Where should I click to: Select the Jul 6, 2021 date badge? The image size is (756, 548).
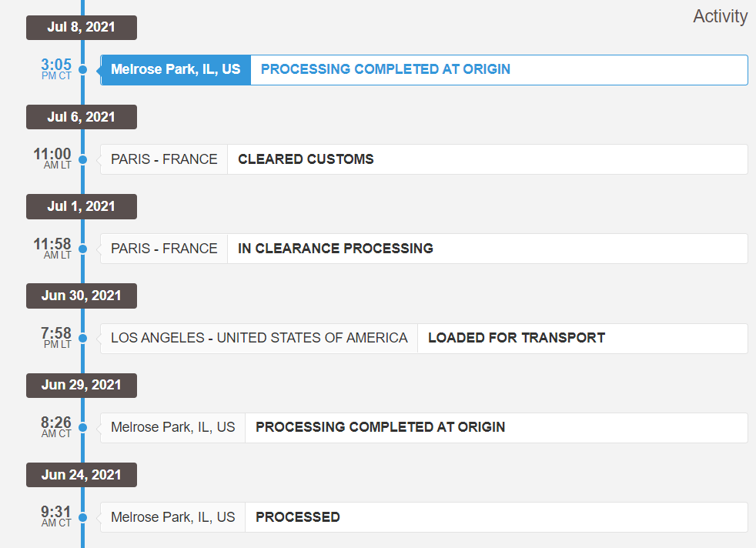pos(82,117)
